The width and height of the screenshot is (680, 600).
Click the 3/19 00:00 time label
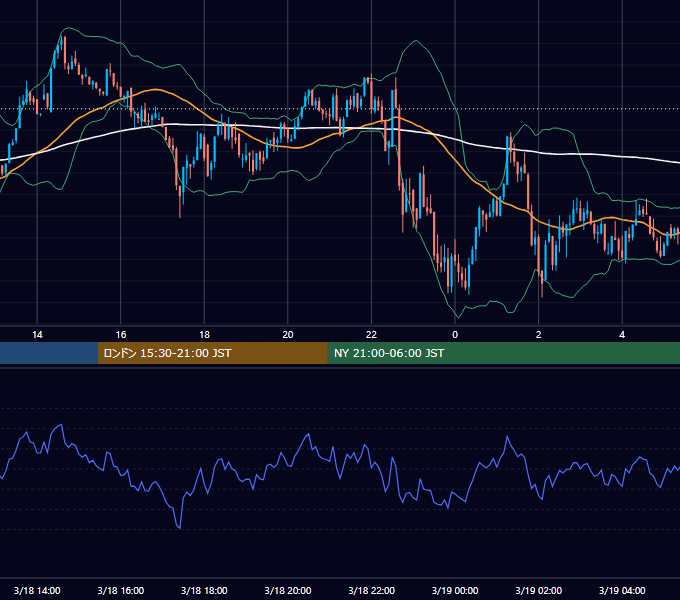coord(455,590)
